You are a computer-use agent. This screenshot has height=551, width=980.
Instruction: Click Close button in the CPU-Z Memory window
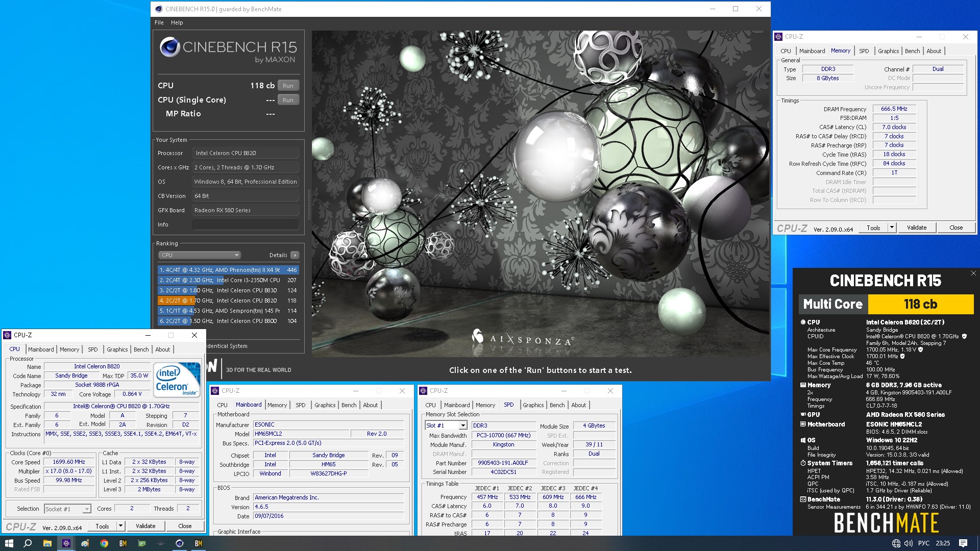tap(956, 228)
